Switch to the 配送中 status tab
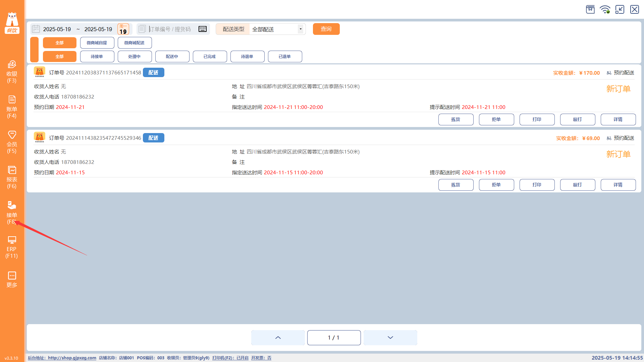 [x=172, y=57]
